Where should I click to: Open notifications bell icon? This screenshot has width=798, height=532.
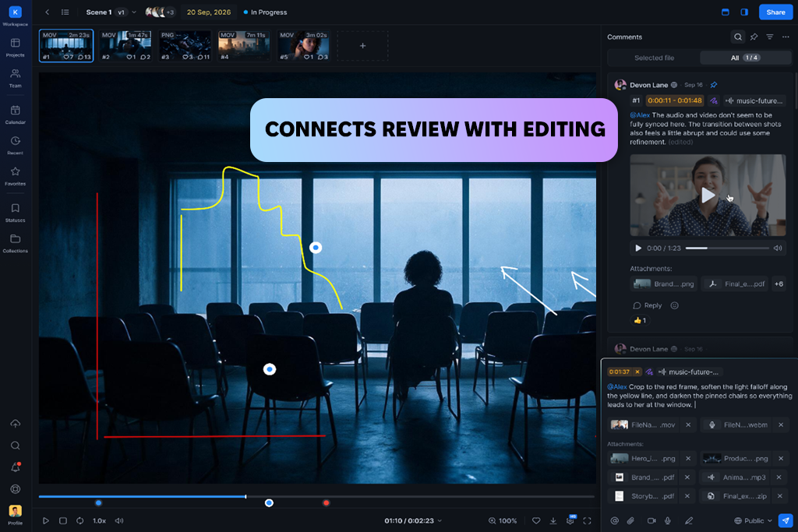pos(16,467)
